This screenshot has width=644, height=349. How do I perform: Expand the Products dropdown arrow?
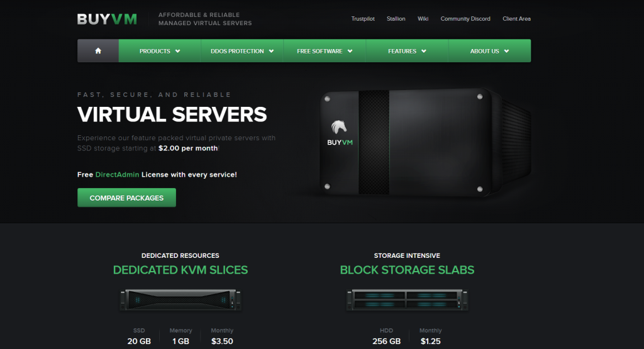(178, 52)
